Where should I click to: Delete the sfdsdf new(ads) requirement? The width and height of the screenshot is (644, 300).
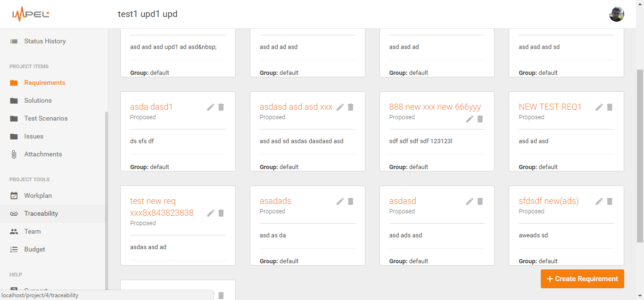tap(610, 202)
